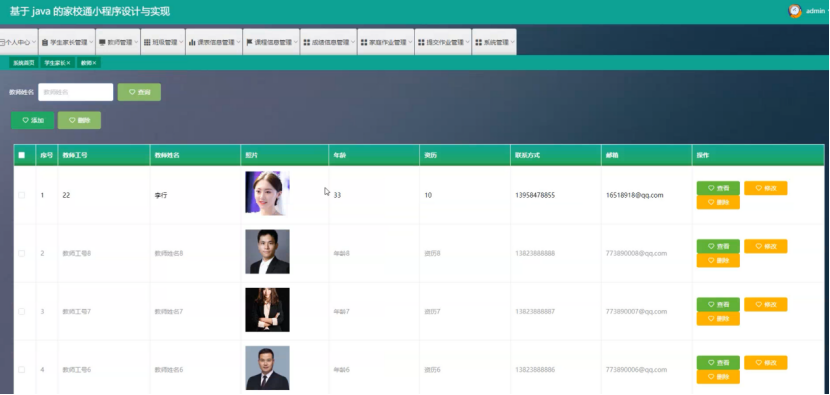Click the 查询 search button
This screenshot has height=395, width=830.
[139, 92]
